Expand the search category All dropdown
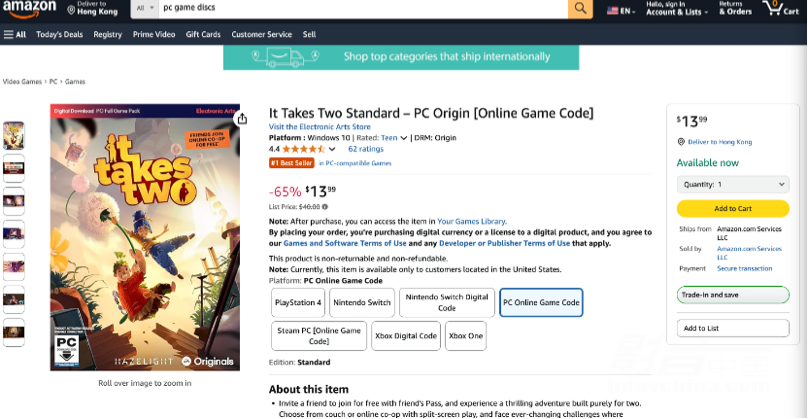 tap(145, 8)
